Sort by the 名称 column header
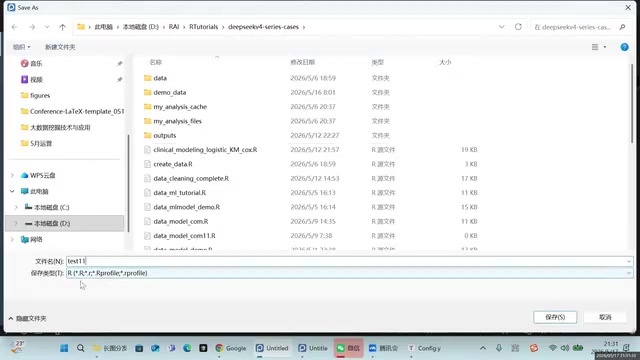 pos(156,62)
